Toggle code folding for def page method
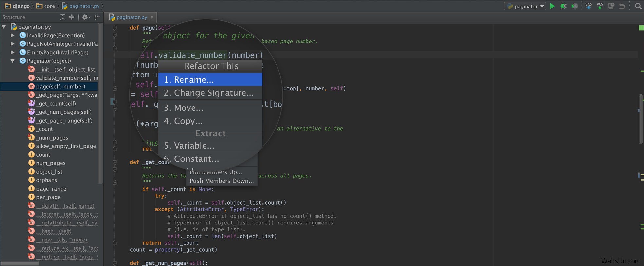This screenshot has height=266, width=644. point(115,28)
